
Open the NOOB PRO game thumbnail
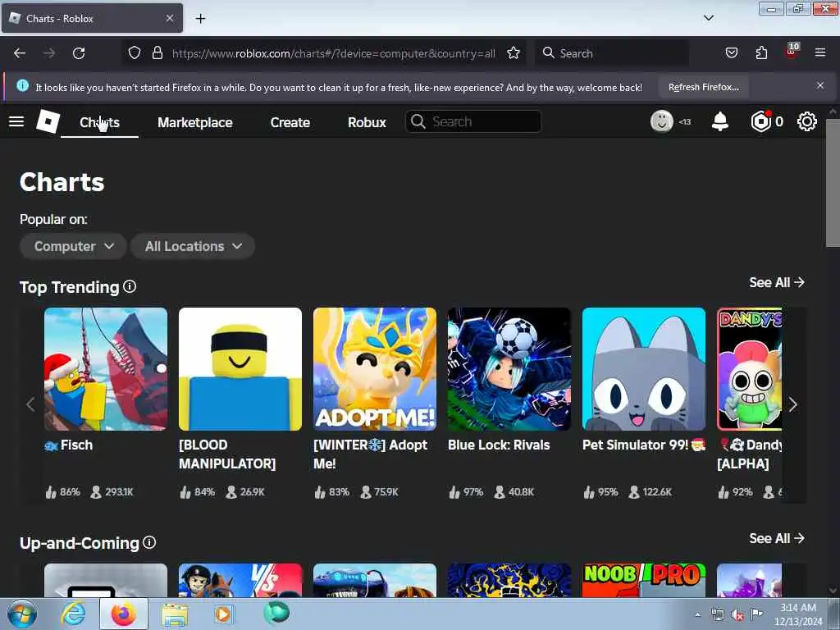(x=643, y=580)
